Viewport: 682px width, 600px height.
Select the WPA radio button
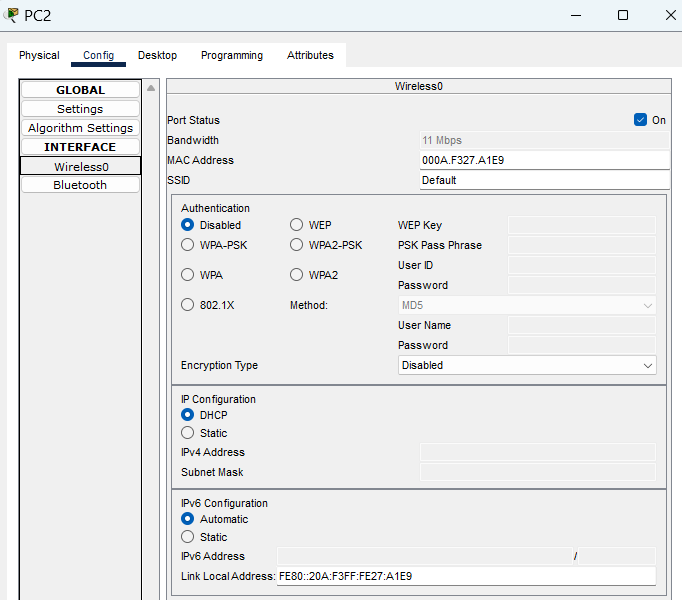pyautogui.click(x=187, y=275)
